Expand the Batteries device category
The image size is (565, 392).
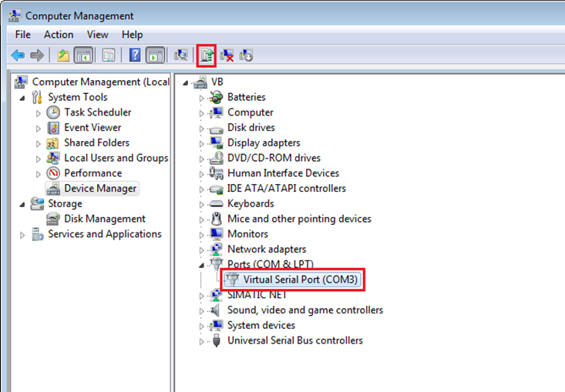(201, 98)
